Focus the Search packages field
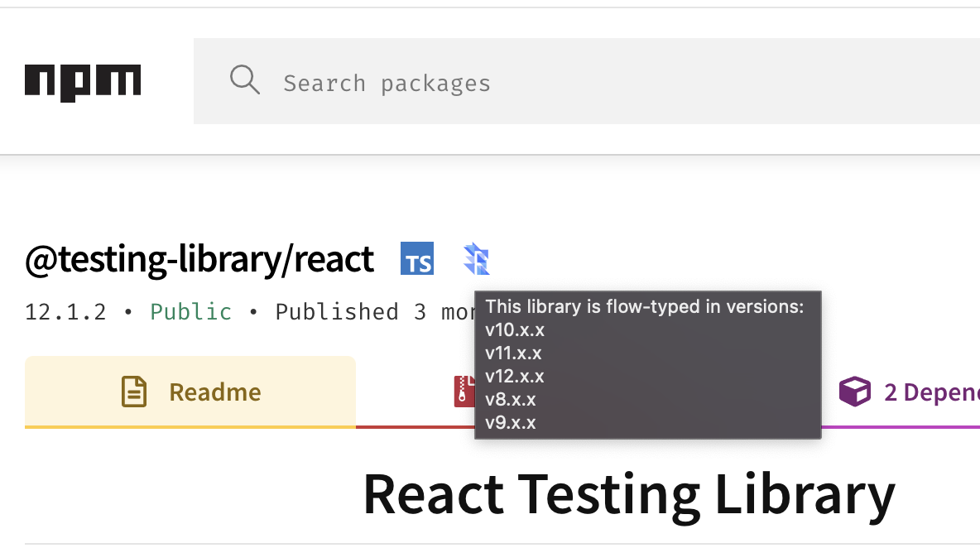This screenshot has width=980, height=548. tap(586, 81)
